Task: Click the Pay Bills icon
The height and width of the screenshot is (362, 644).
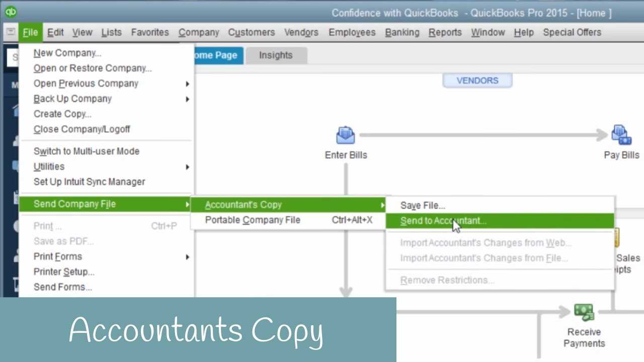Action: 621,135
